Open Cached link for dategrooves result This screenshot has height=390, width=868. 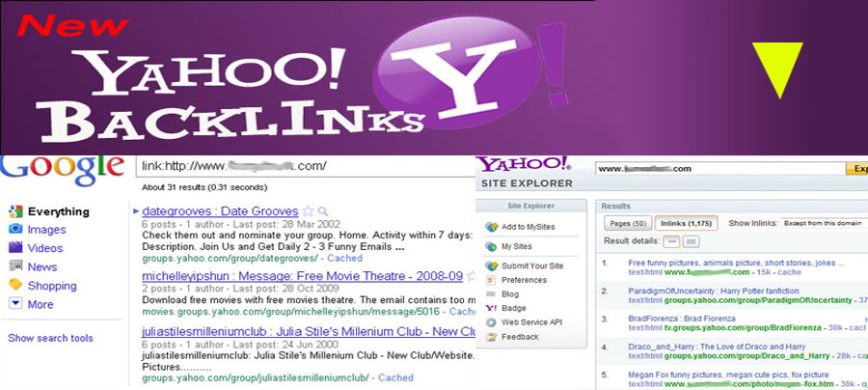point(344,258)
